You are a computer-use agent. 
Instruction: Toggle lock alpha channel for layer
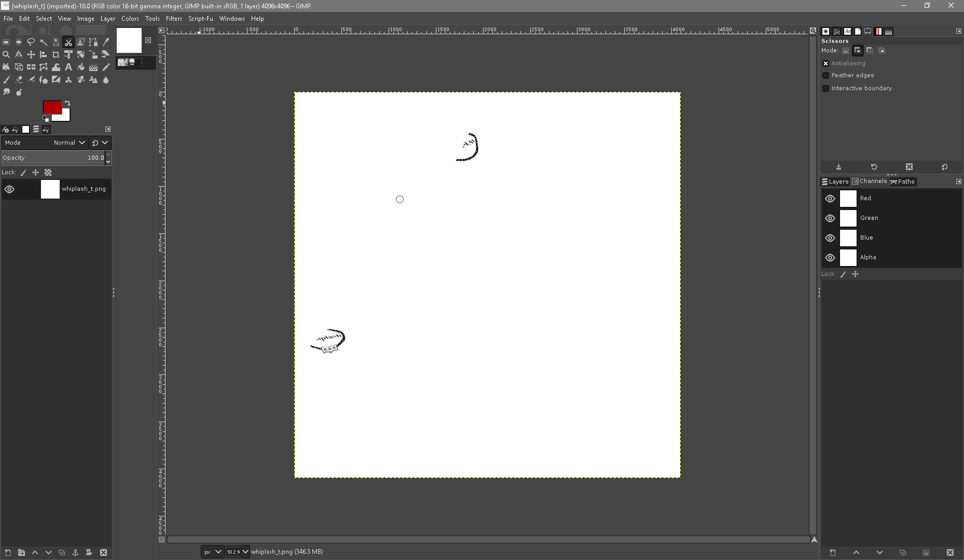click(x=48, y=173)
